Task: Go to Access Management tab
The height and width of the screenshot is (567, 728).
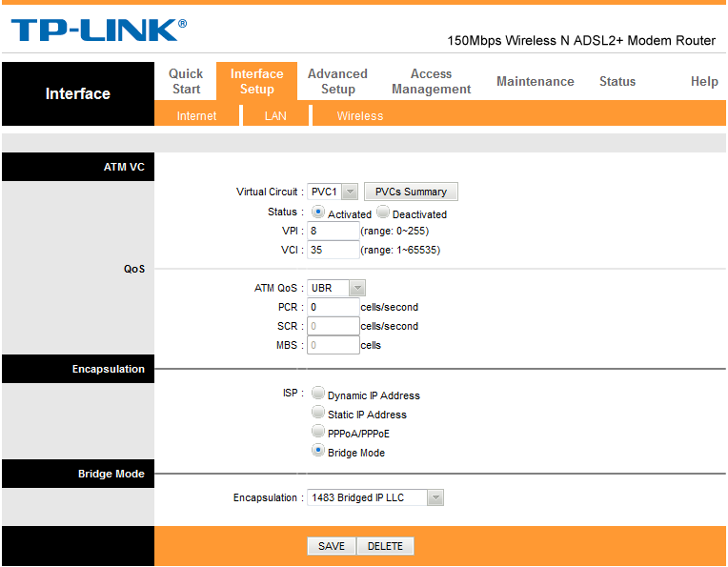Action: 431,81
